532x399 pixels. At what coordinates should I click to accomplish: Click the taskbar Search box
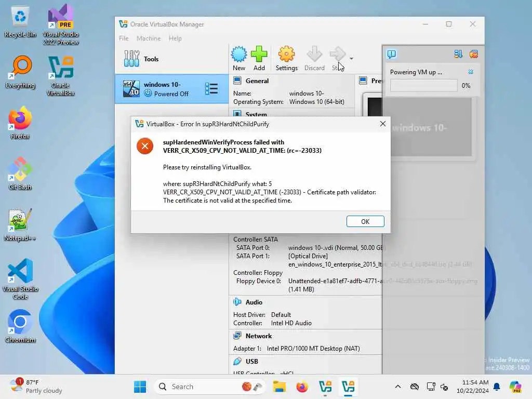point(210,387)
